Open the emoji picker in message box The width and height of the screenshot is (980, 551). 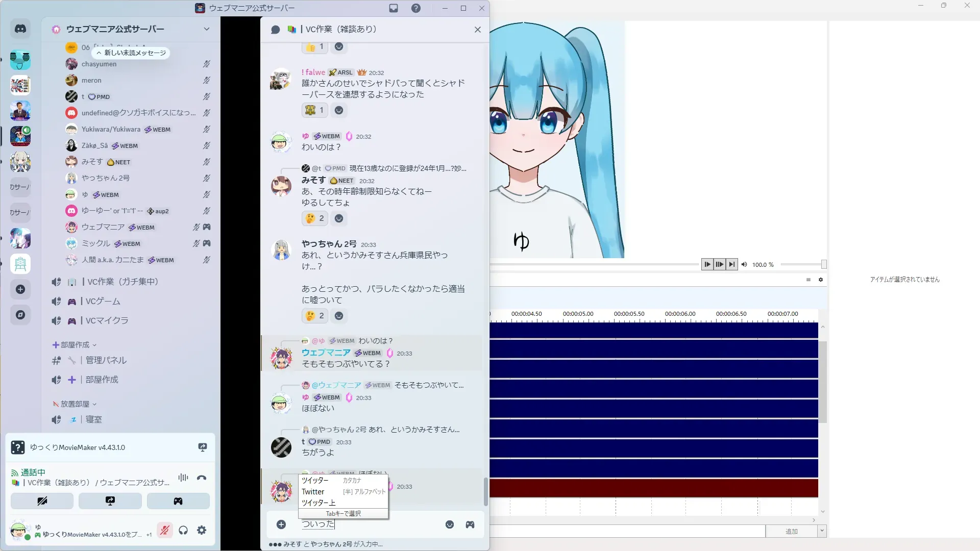click(x=450, y=524)
